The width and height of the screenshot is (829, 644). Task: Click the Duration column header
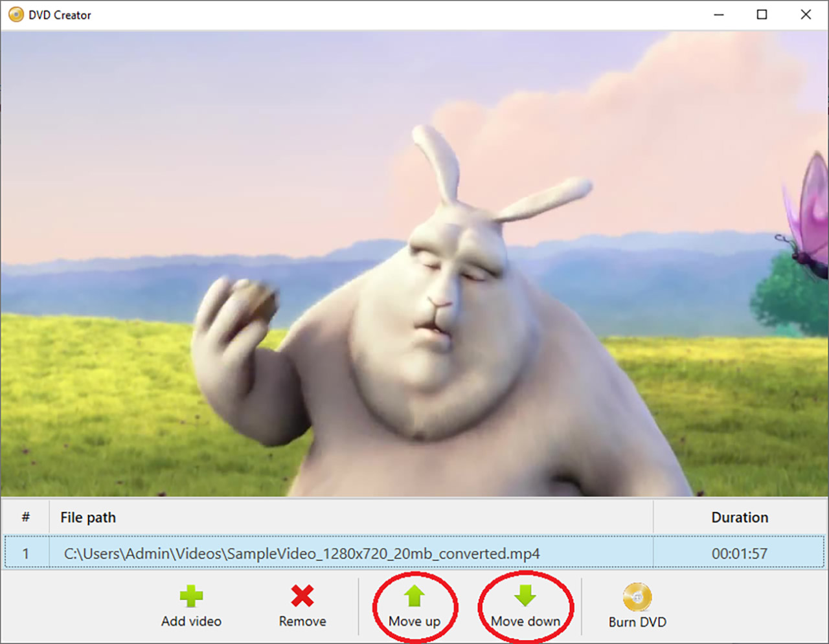click(740, 517)
